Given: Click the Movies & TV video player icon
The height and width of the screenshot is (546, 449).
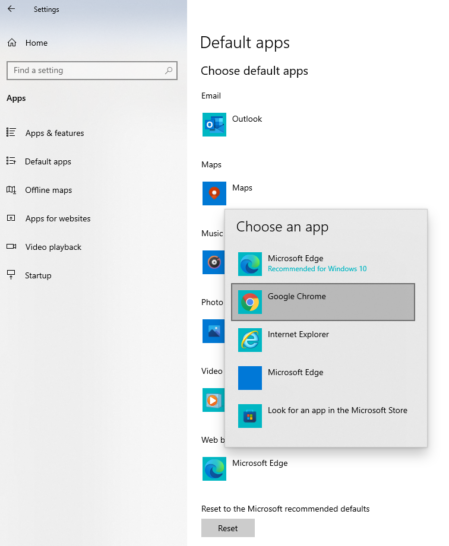Looking at the screenshot, I should (214, 400).
